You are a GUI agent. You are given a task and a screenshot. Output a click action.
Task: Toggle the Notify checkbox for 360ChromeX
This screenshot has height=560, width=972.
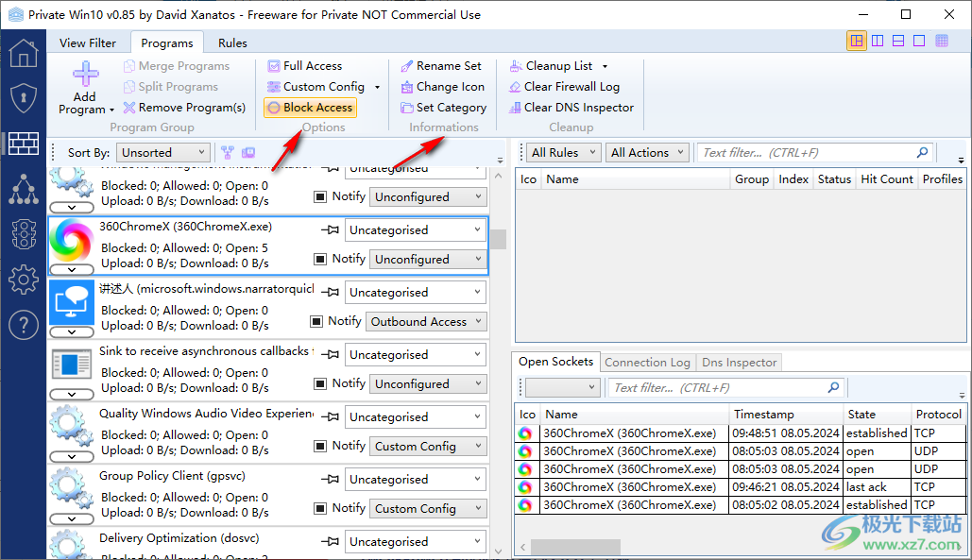320,259
